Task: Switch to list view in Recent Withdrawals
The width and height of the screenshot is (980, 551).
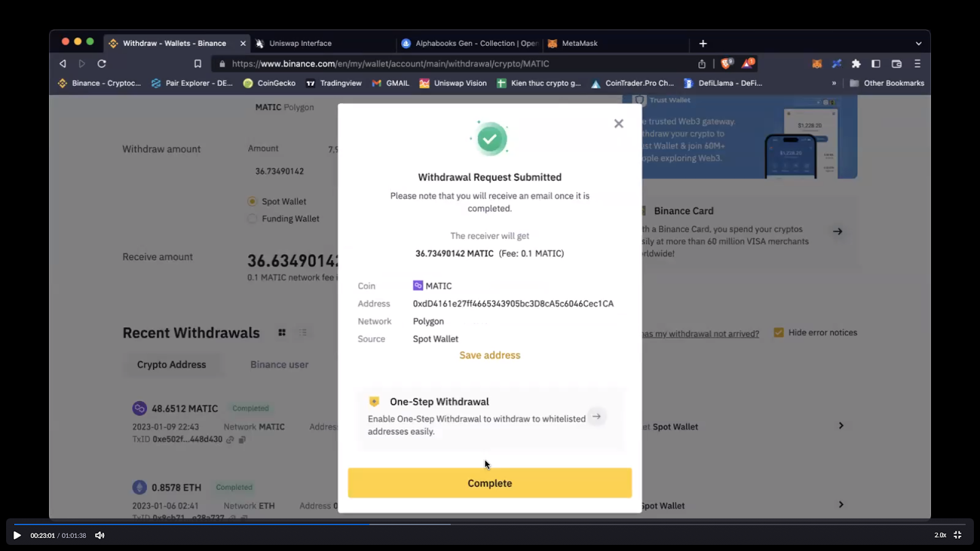Action: click(x=303, y=332)
